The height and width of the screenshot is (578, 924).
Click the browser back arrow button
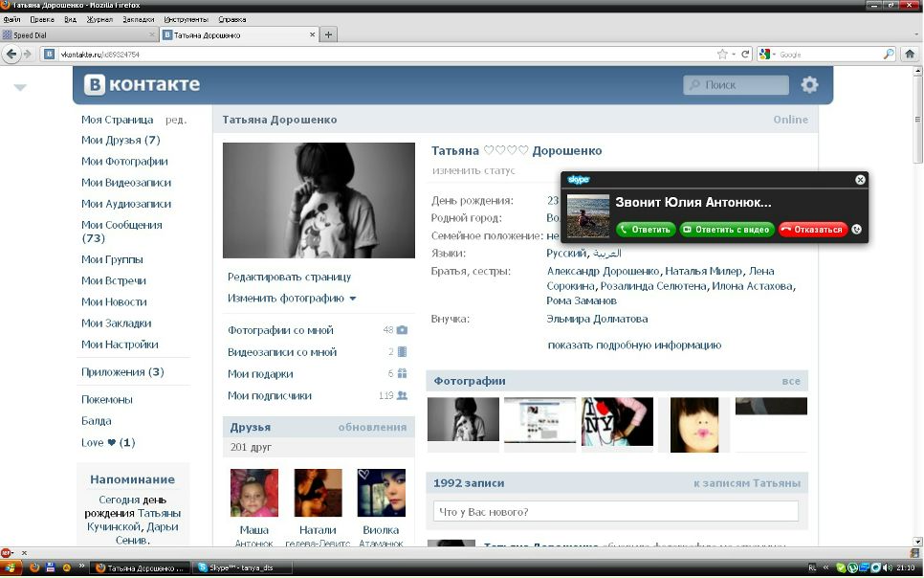click(x=12, y=55)
